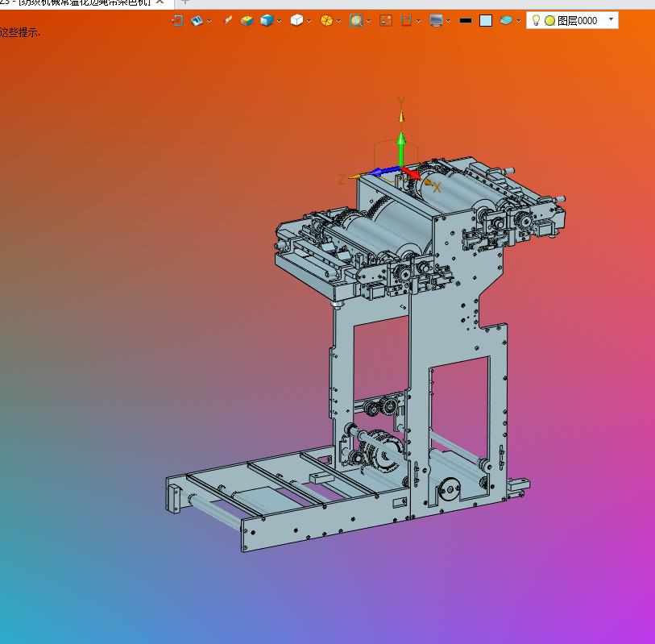This screenshot has width=655, height=644.
Task: Pick the light blue color swatch
Action: (x=486, y=21)
